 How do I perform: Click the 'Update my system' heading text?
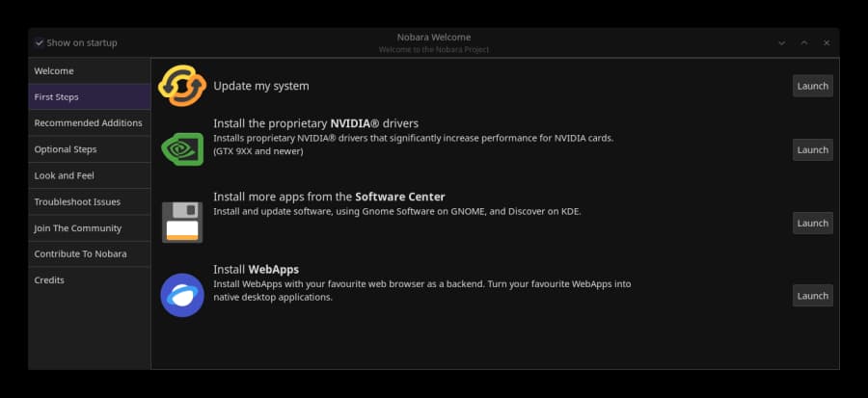click(x=261, y=86)
